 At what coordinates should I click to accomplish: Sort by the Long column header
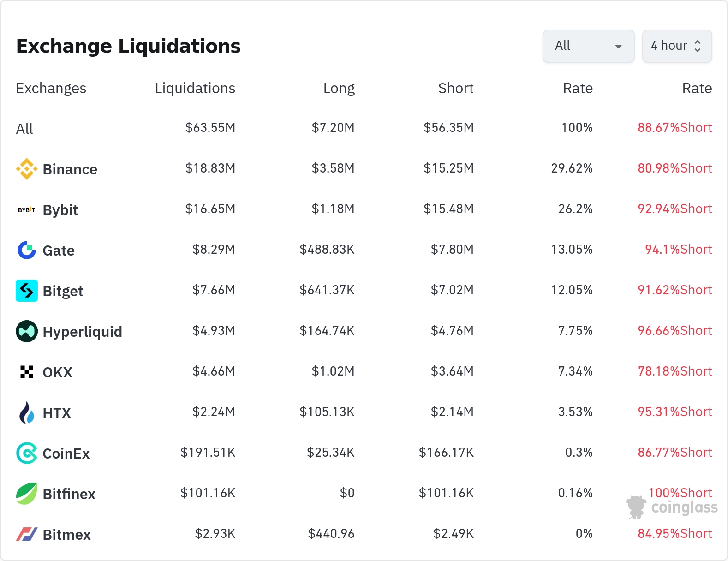339,88
